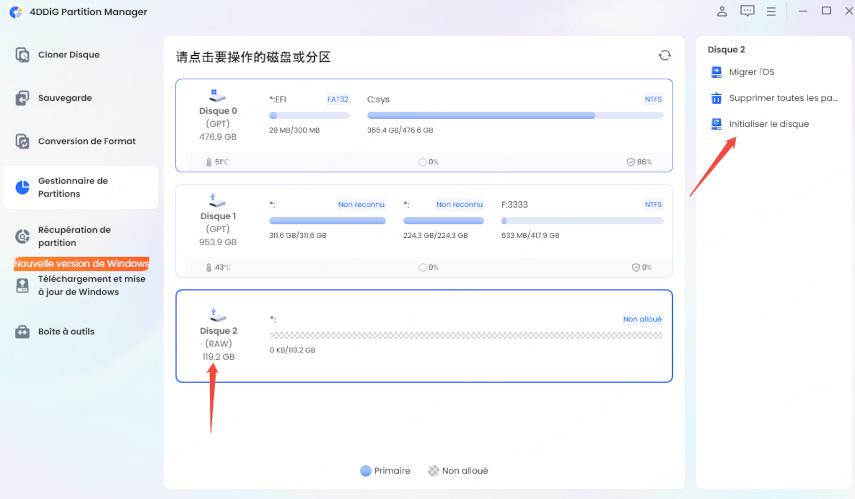Click the C:sys partition usage bar
Screen dimensions: 855x499
point(514,116)
